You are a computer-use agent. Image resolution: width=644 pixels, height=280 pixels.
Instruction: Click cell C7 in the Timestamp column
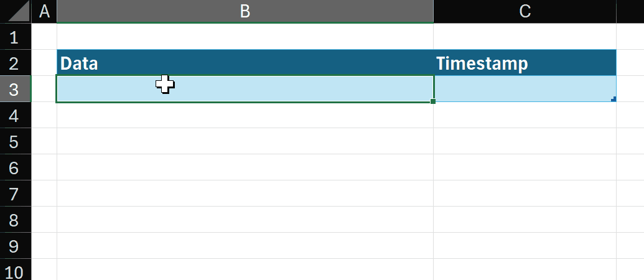click(525, 194)
